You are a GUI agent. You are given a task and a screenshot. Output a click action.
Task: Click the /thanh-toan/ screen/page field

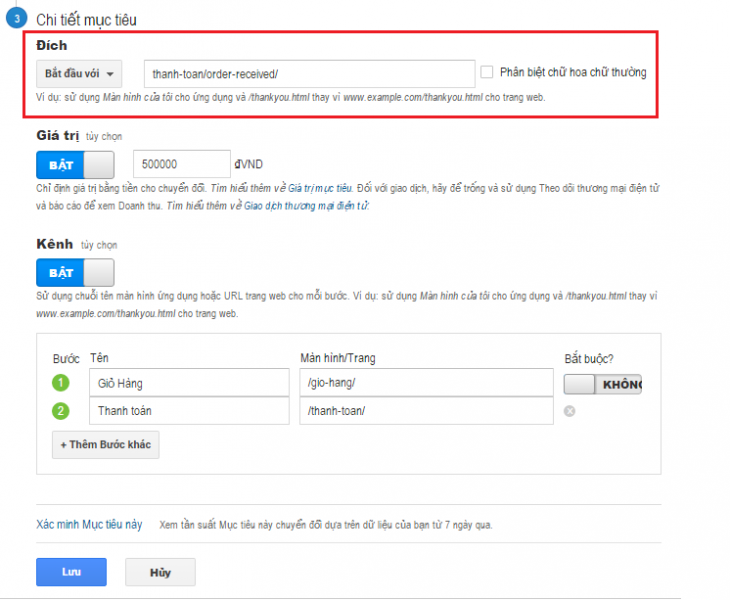[425, 411]
